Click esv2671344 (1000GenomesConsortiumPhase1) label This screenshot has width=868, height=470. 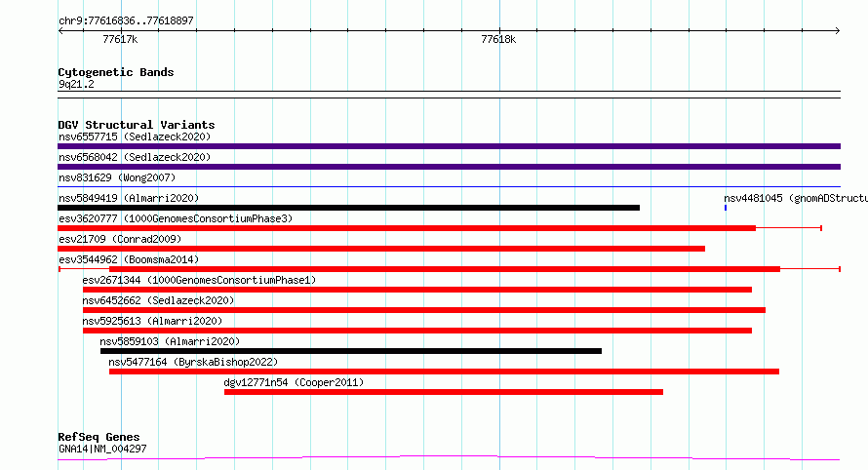pyautogui.click(x=199, y=280)
